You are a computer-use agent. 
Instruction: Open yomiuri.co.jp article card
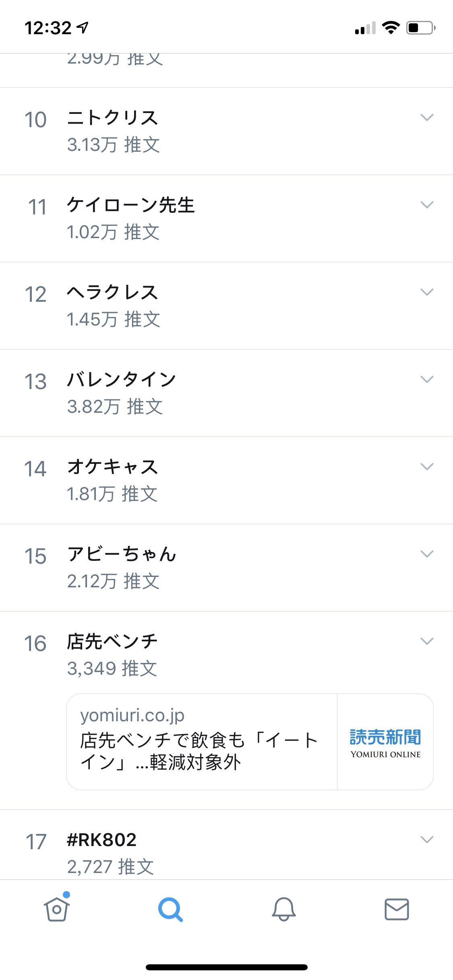coord(250,741)
